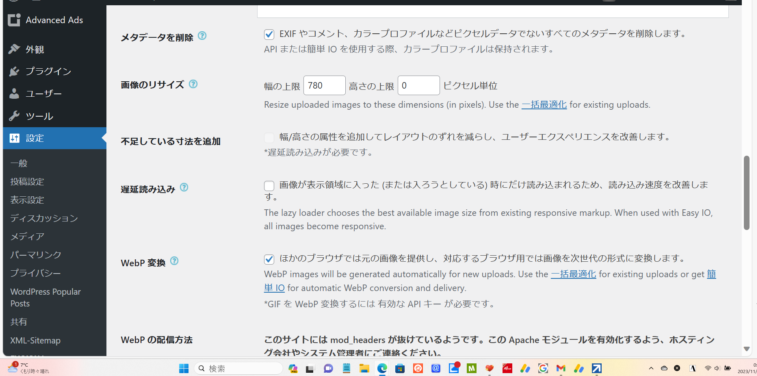Open the ディスカッション submenu item

click(x=44, y=218)
